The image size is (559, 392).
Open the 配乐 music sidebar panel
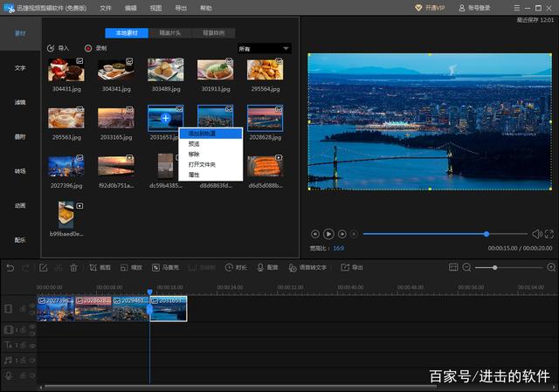(x=20, y=240)
